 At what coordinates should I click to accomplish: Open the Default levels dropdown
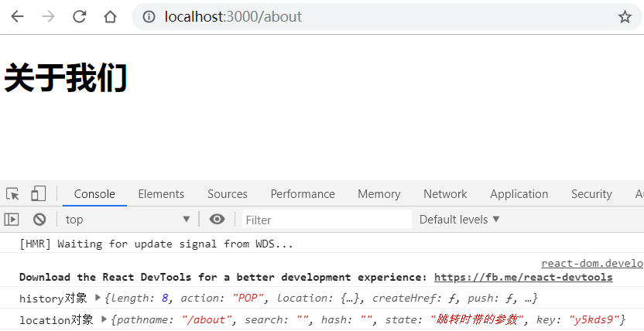(459, 220)
